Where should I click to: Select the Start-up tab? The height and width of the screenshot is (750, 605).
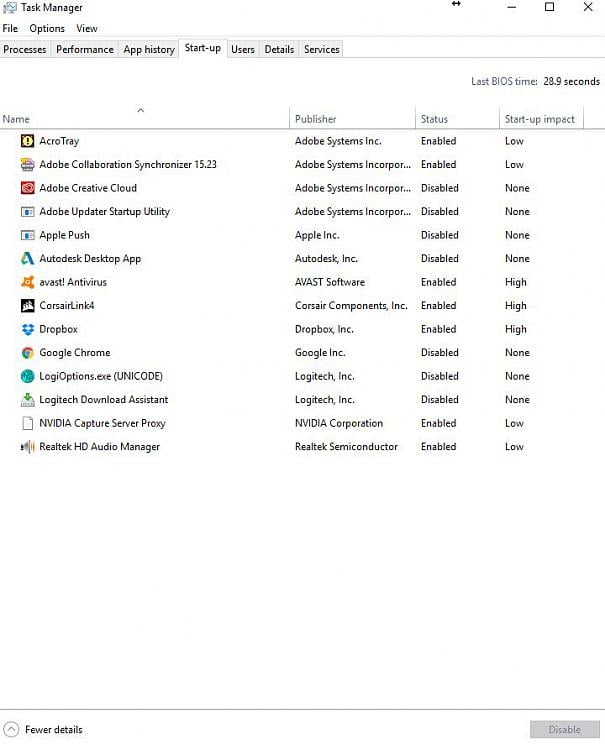click(203, 48)
